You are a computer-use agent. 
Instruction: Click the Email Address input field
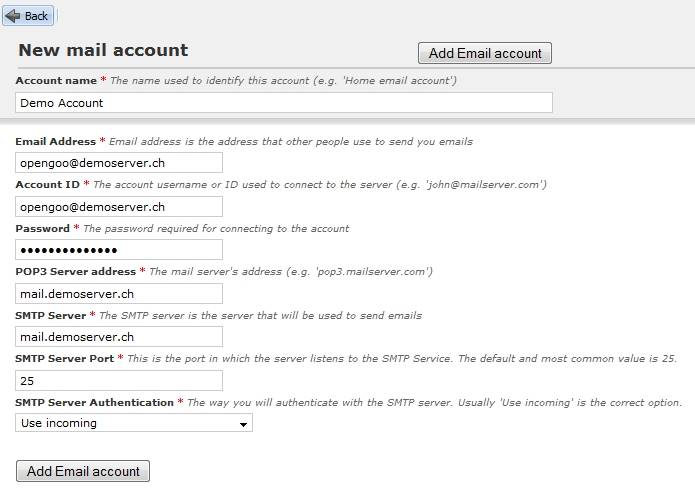click(119, 163)
